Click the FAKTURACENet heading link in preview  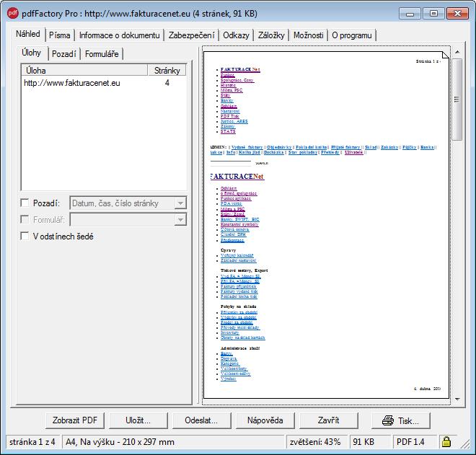tap(237, 177)
